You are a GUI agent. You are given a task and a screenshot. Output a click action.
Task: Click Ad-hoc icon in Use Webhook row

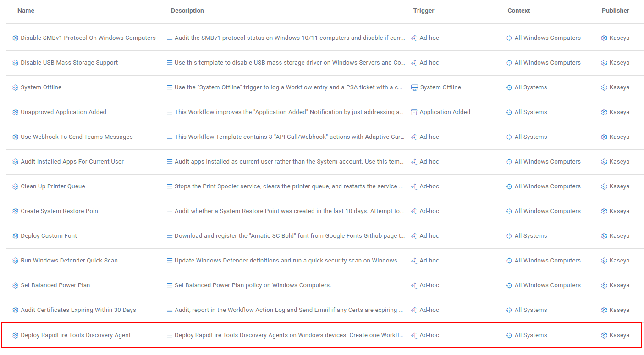tap(414, 137)
